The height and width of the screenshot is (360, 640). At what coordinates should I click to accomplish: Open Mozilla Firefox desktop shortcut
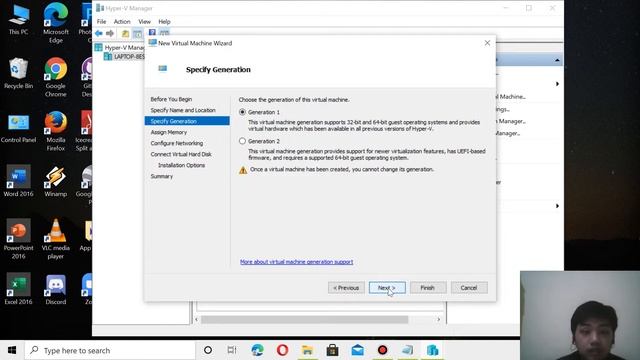56,131
